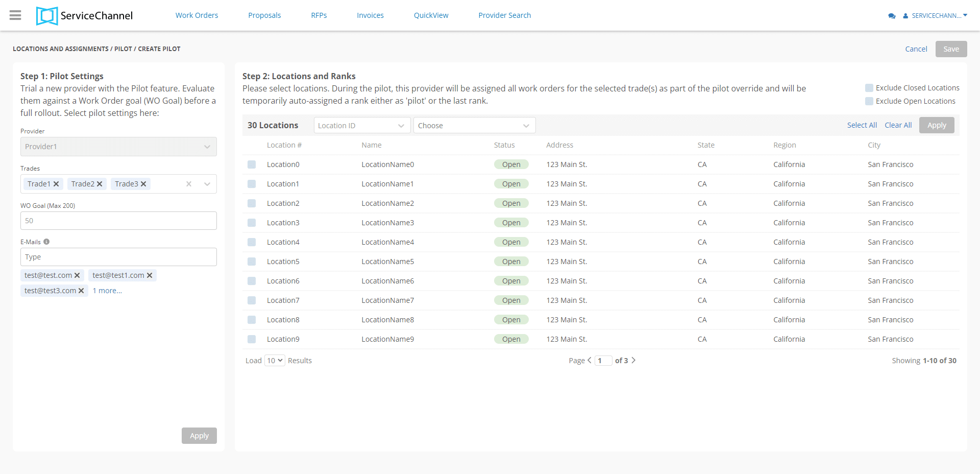Viewport: 980px width, 474px height.
Task: Open the Work Orders menu
Action: (x=197, y=15)
